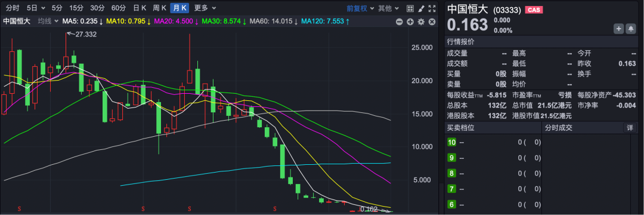The image size is (644, 215).
Task: Switch to 周K weekly chart tab
Action: coord(159,8)
